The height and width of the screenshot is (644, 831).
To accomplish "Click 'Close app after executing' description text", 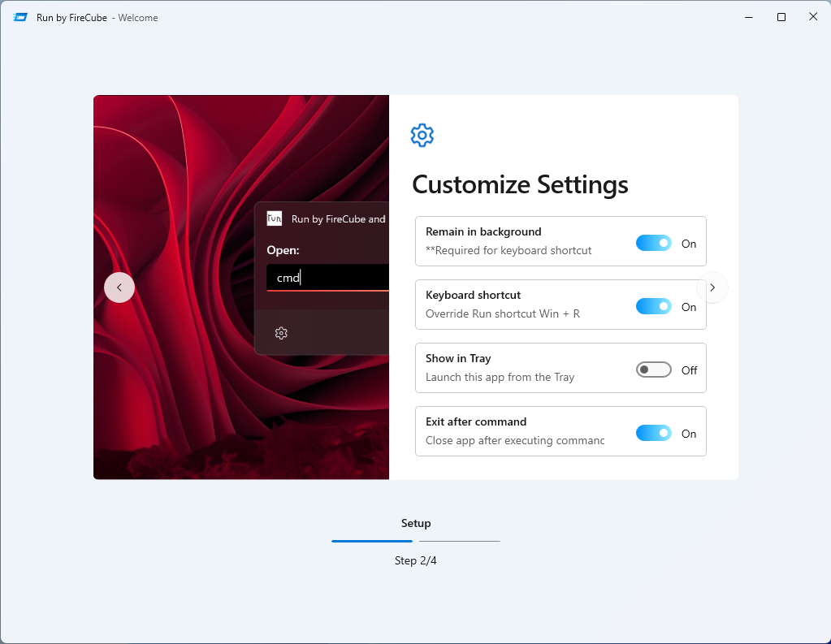I will coord(515,440).
